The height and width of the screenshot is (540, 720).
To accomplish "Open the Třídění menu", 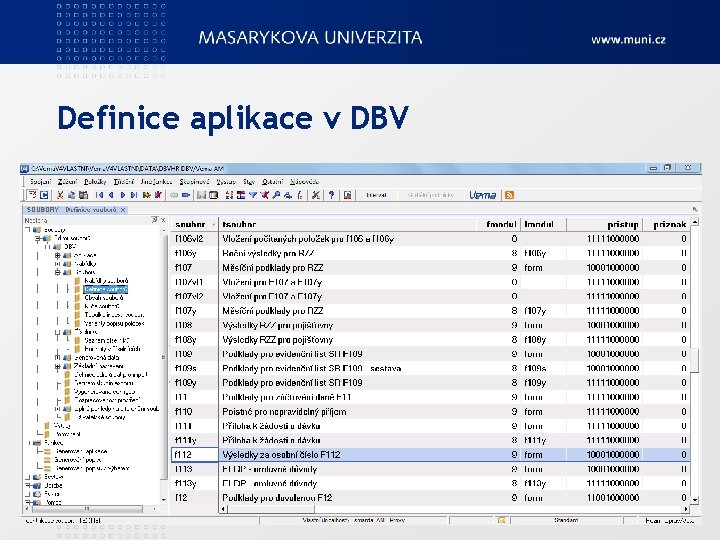I will 124,182.
